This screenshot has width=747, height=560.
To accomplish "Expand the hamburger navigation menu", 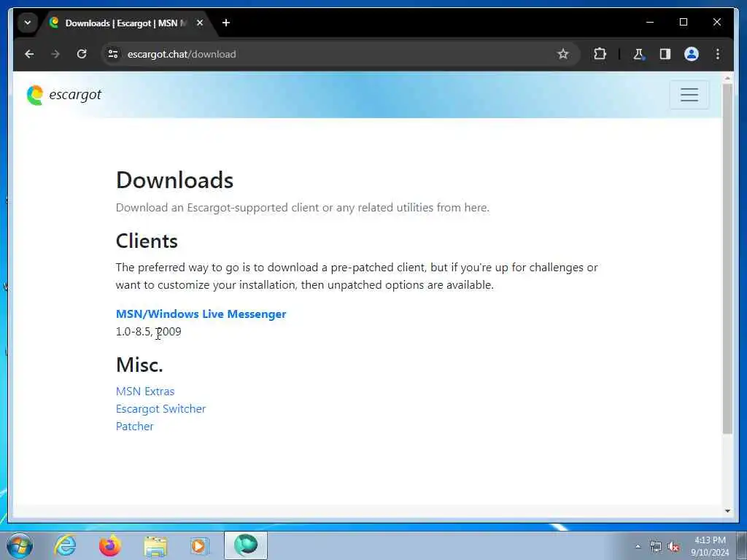I will pos(689,95).
